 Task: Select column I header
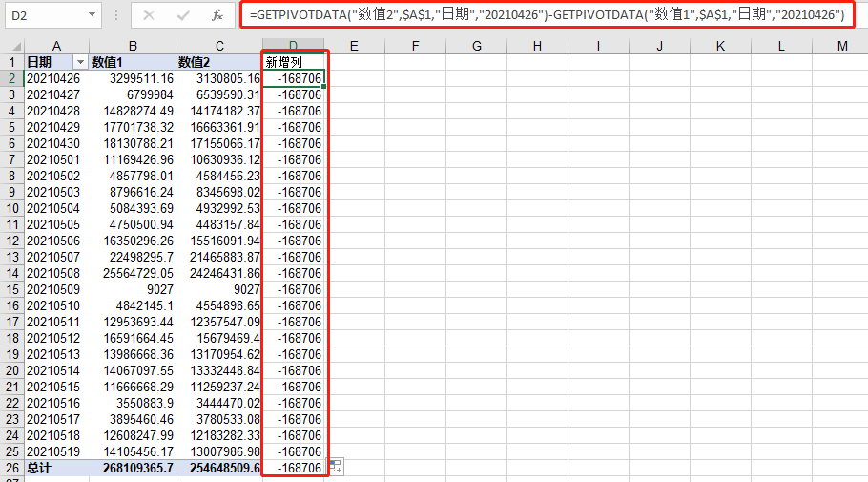[x=598, y=46]
